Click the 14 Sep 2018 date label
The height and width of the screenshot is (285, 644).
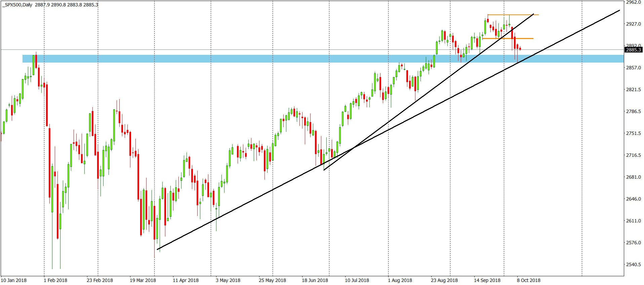[487, 280]
